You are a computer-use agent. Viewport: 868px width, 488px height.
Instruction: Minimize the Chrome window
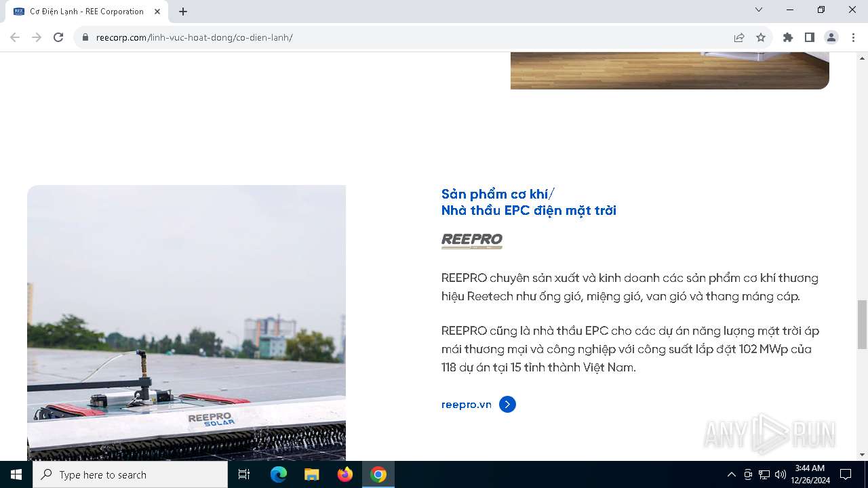point(790,9)
